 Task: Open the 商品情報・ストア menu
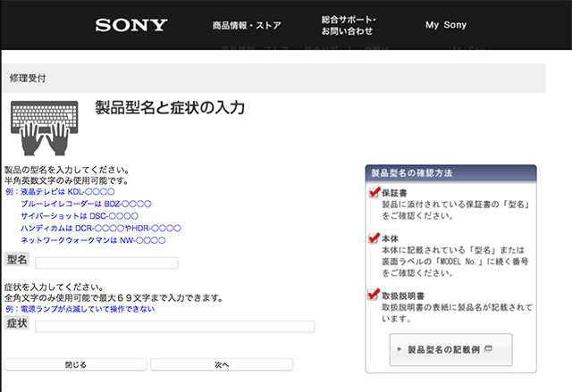tap(247, 25)
